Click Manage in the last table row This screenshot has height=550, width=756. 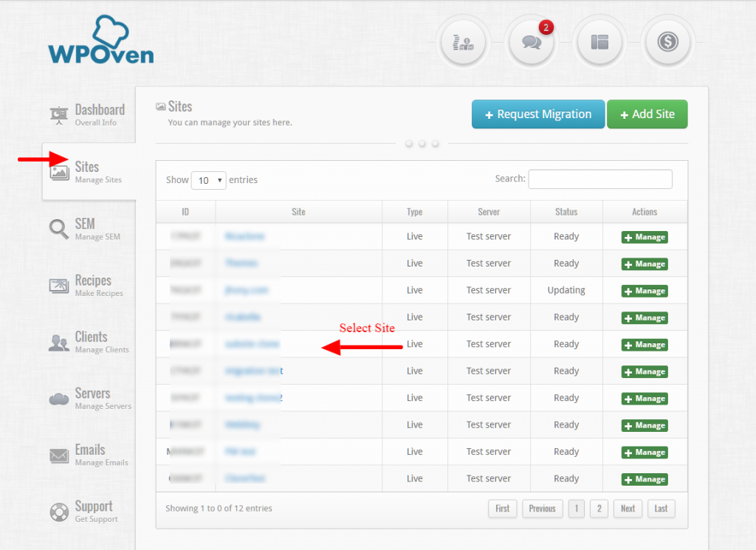pos(645,480)
